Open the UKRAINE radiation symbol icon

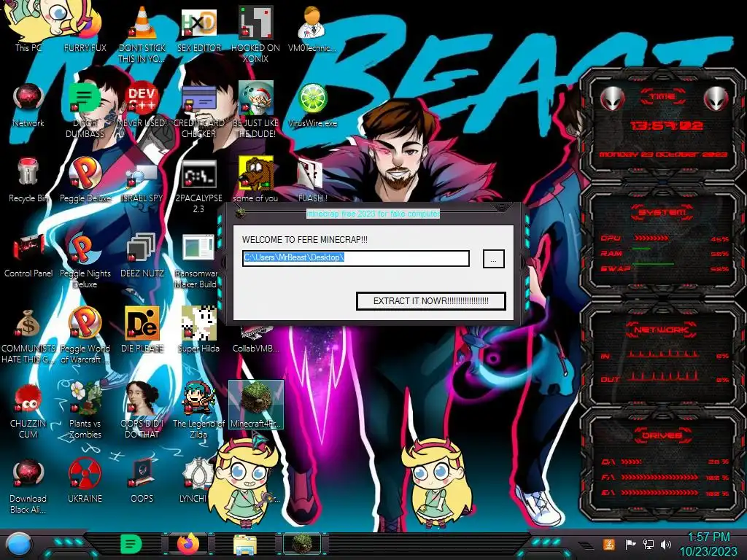(85, 481)
